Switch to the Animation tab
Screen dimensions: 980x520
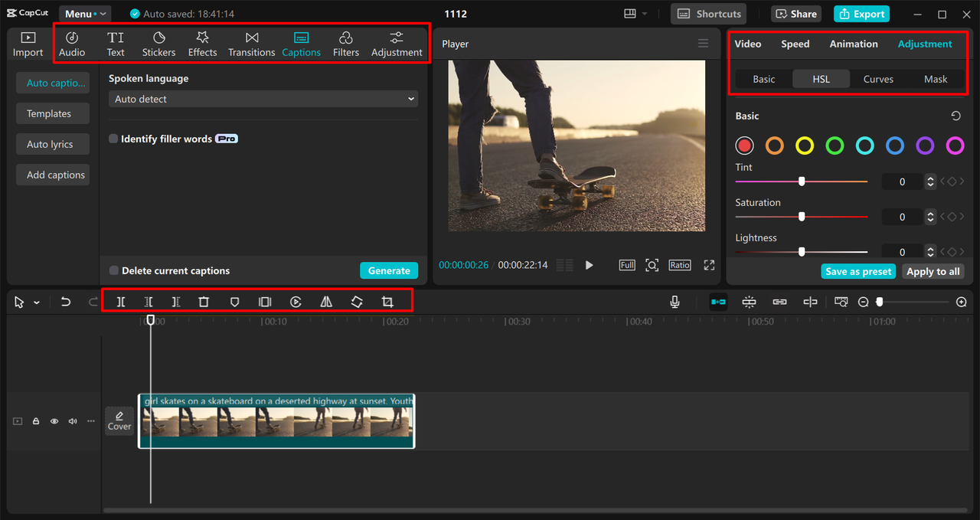pyautogui.click(x=854, y=44)
